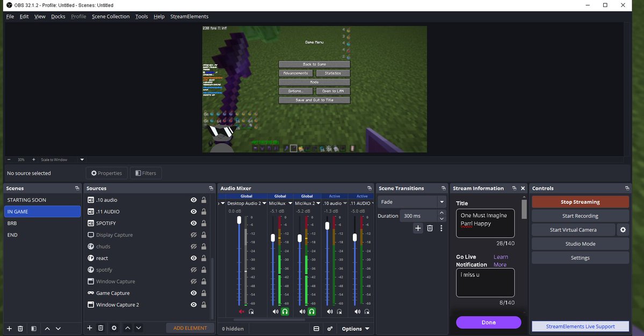
Task: Click the Desktop Audio 2 volume fader
Action: [x=239, y=220]
